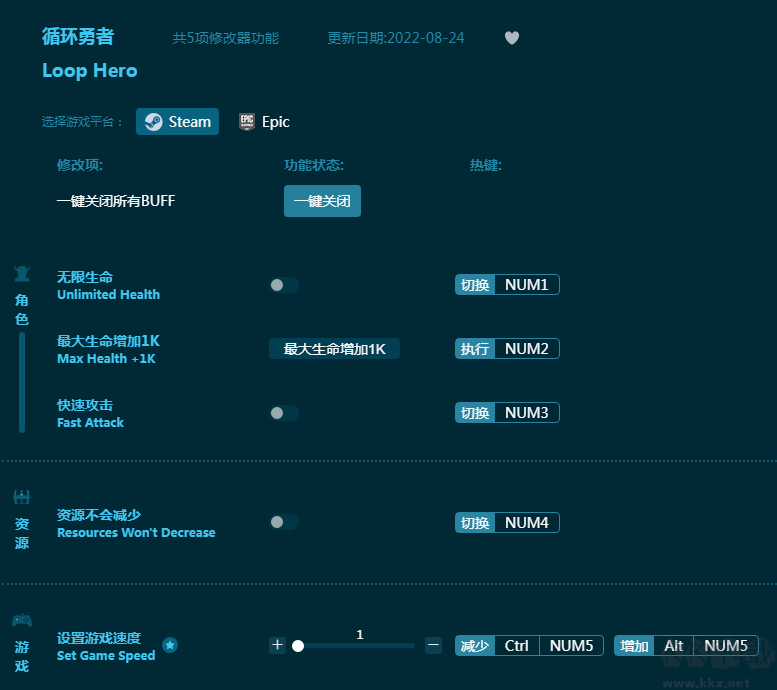The image size is (777, 690).
Task: Click the 执行 NUM2 hotkey box
Action: (507, 348)
